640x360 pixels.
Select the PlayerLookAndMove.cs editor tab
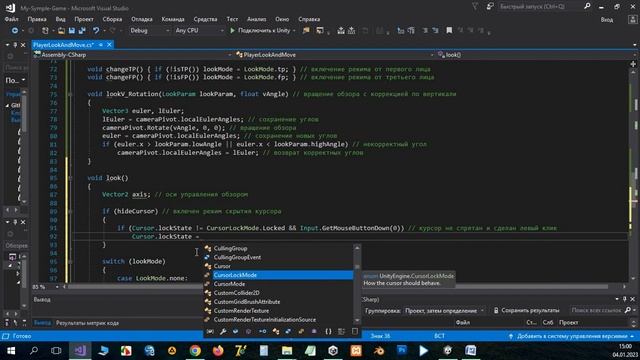pos(64,45)
